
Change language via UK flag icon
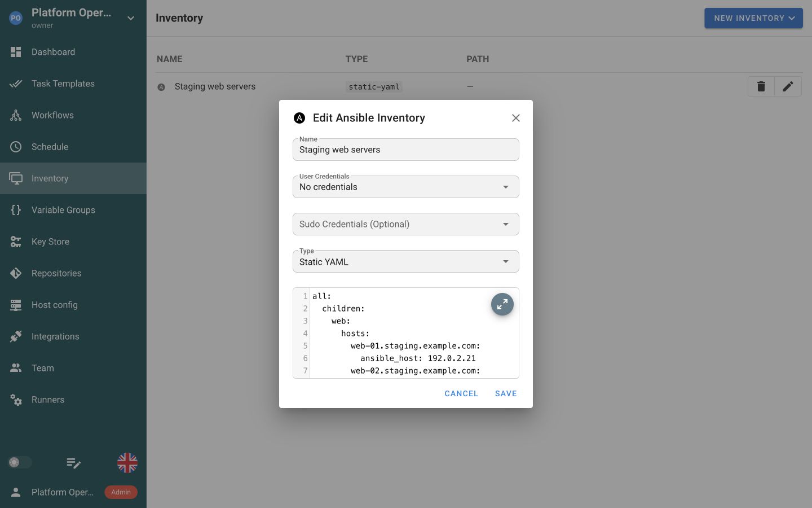[127, 463]
